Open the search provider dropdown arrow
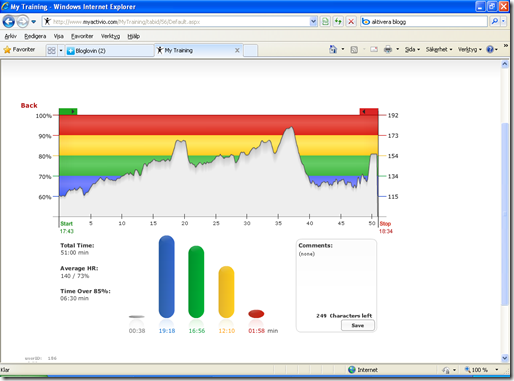The image size is (514, 381). pyautogui.click(x=503, y=22)
